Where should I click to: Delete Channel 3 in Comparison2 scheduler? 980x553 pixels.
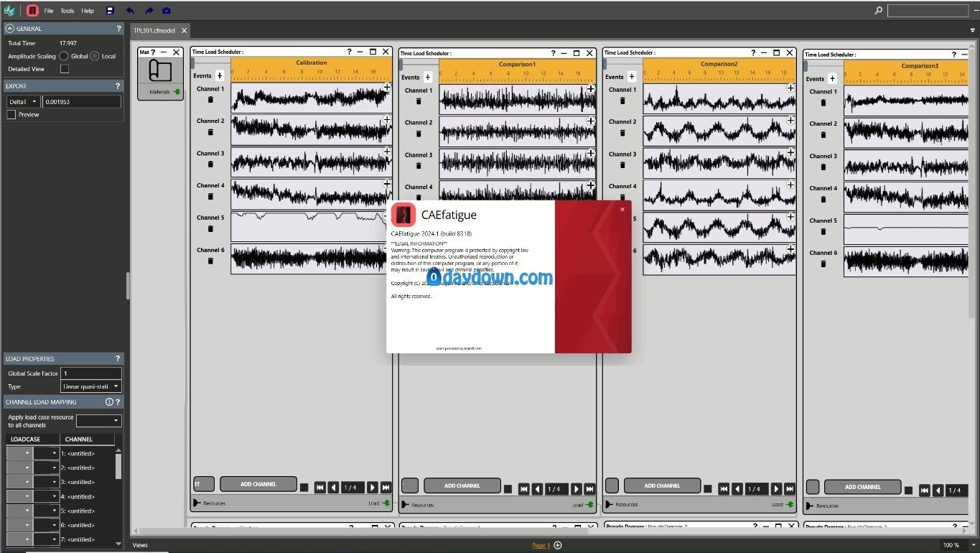click(x=622, y=164)
